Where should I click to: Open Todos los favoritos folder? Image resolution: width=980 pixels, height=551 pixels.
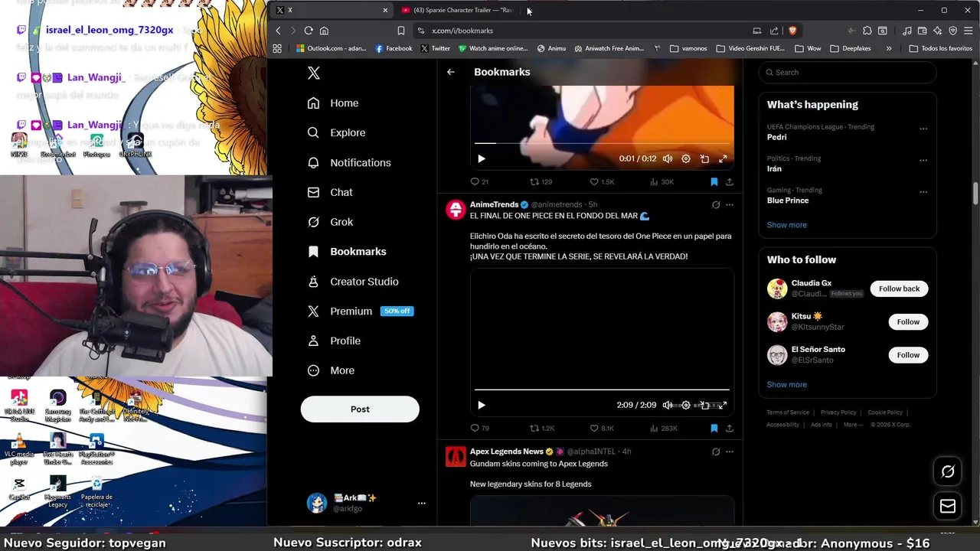[940, 48]
